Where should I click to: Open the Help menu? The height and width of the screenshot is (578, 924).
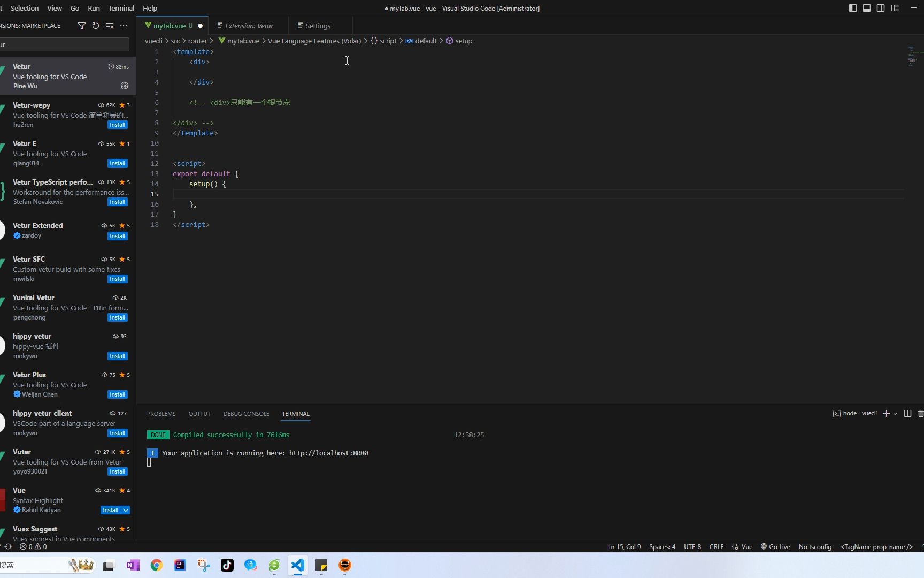[150, 8]
